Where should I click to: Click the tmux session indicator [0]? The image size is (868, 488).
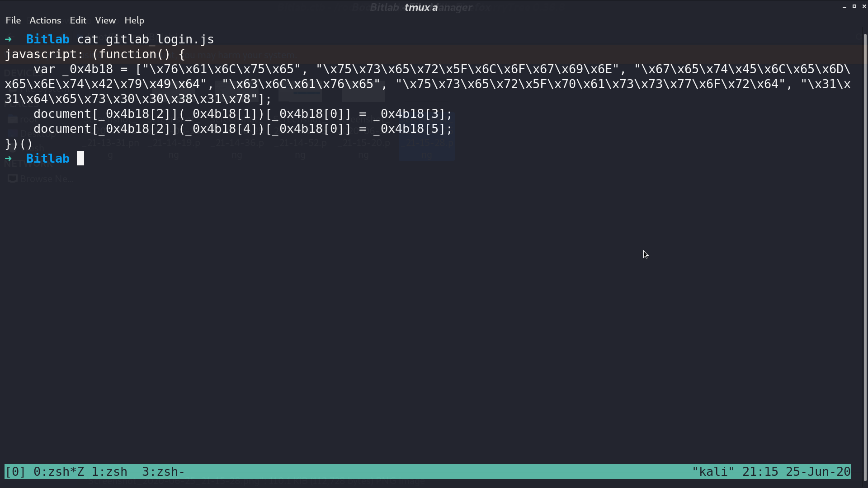pyautogui.click(x=15, y=472)
